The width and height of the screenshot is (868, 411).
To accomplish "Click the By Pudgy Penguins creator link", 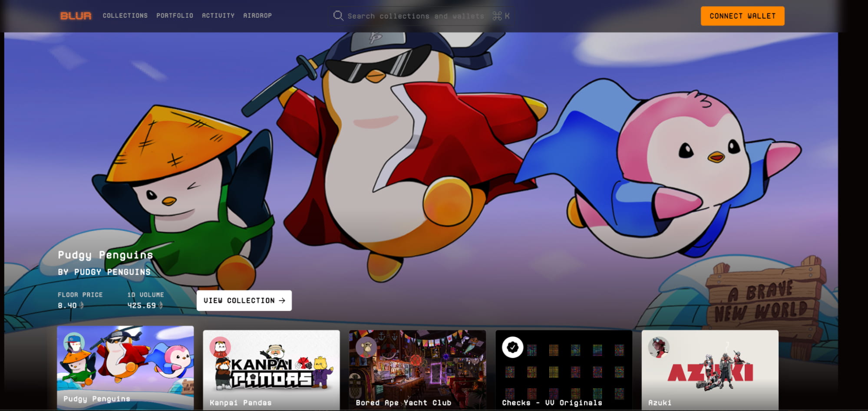I will point(104,272).
